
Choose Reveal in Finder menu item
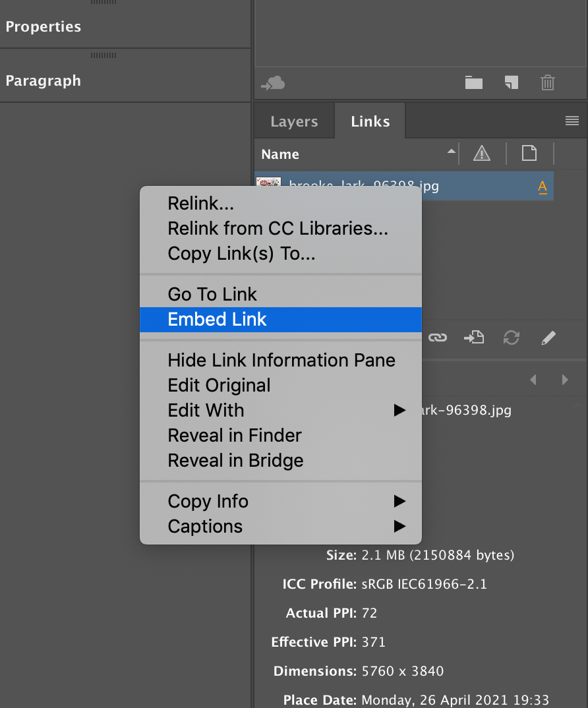(280, 436)
